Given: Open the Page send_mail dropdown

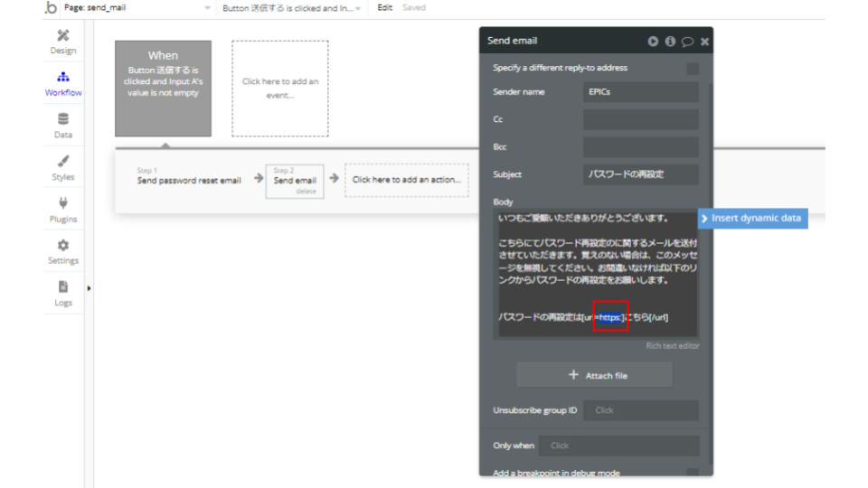Looking at the screenshot, I should (137, 8).
